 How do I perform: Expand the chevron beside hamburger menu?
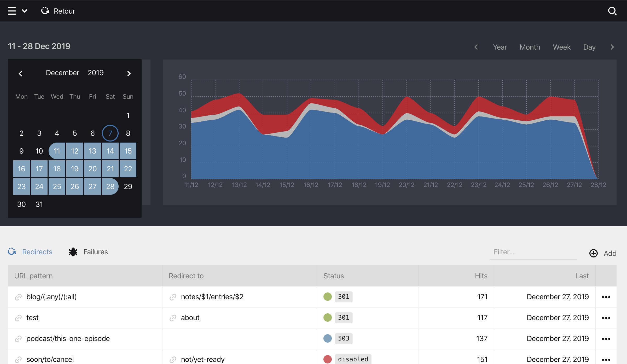(x=25, y=11)
